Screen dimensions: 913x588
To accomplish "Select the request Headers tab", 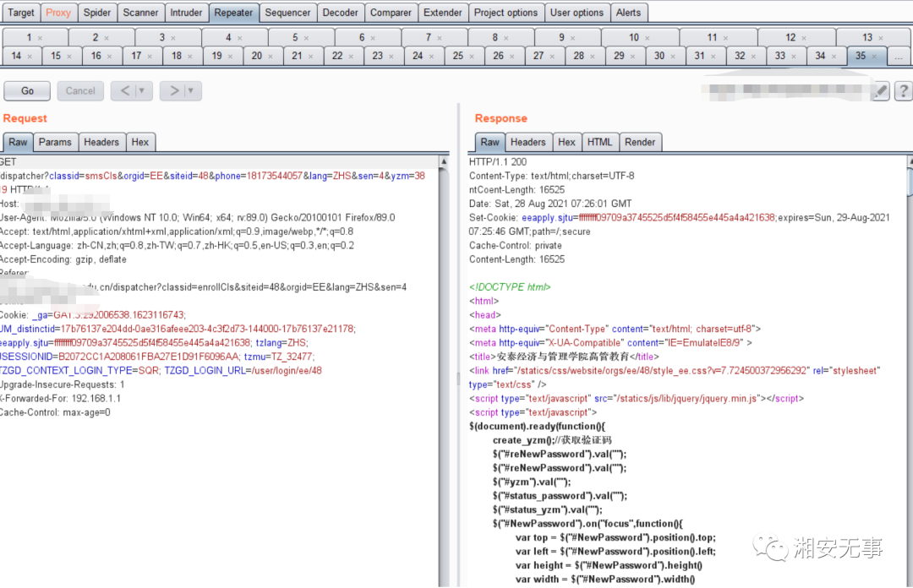I will coord(101,142).
